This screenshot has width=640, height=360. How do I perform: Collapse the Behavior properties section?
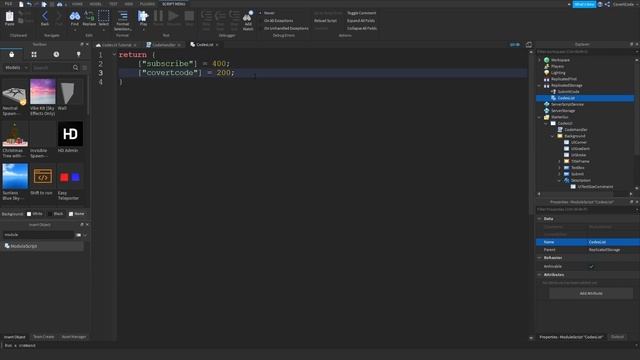click(x=540, y=258)
